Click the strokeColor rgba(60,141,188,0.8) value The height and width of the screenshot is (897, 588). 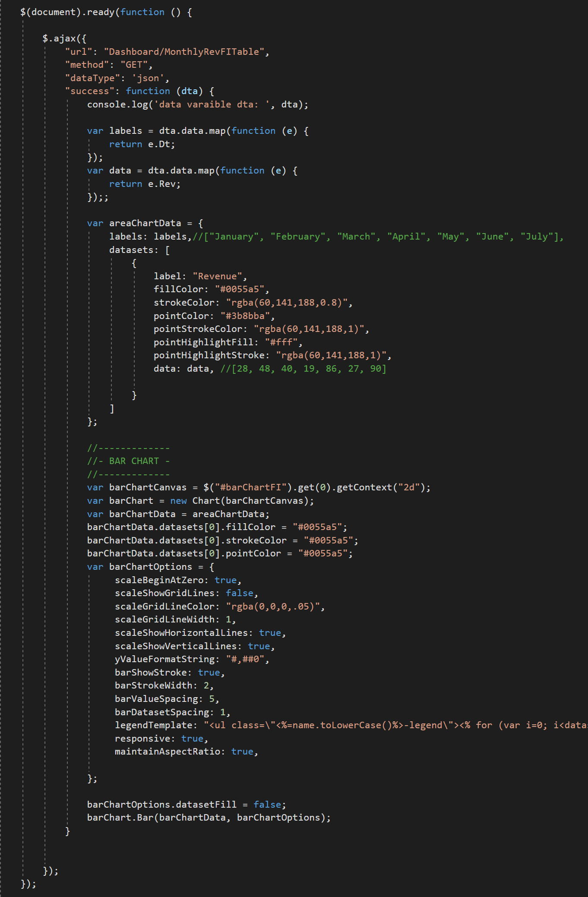point(287,303)
